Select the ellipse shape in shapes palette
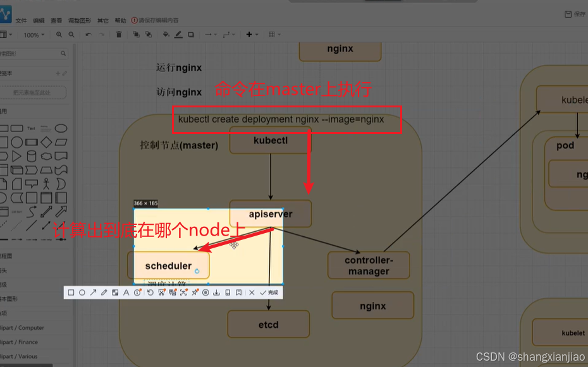 61,128
